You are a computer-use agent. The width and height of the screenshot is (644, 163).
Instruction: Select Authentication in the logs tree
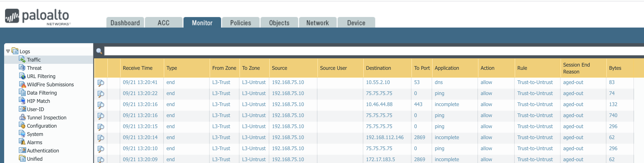(x=43, y=151)
